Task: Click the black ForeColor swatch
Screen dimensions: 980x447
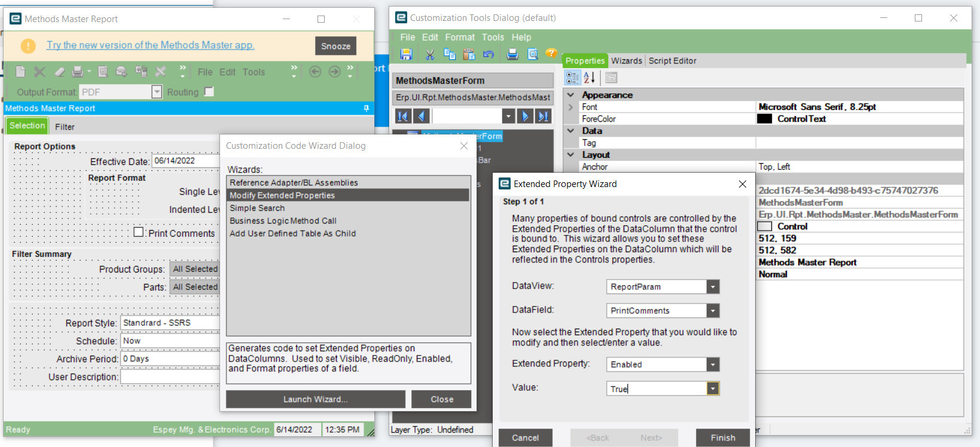Action: point(765,119)
